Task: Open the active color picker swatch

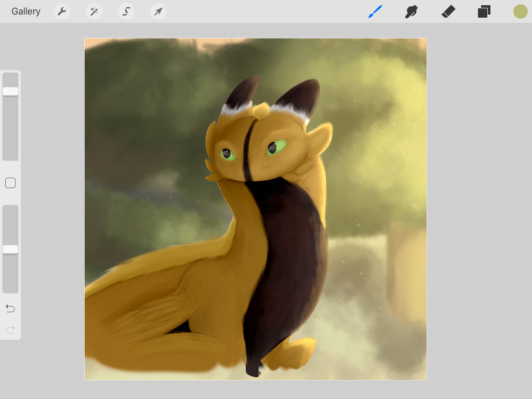Action: (x=520, y=11)
